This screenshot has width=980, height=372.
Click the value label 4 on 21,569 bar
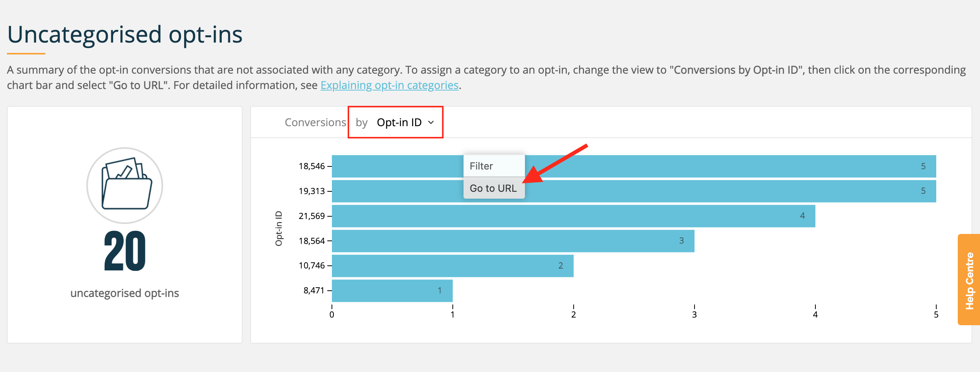802,216
